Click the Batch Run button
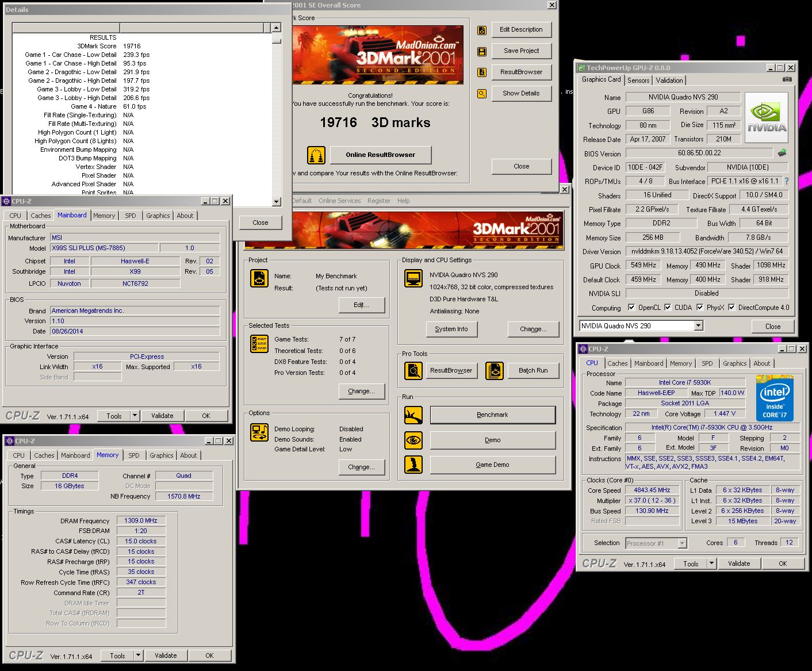Viewport: 812px width, 671px height. point(533,371)
